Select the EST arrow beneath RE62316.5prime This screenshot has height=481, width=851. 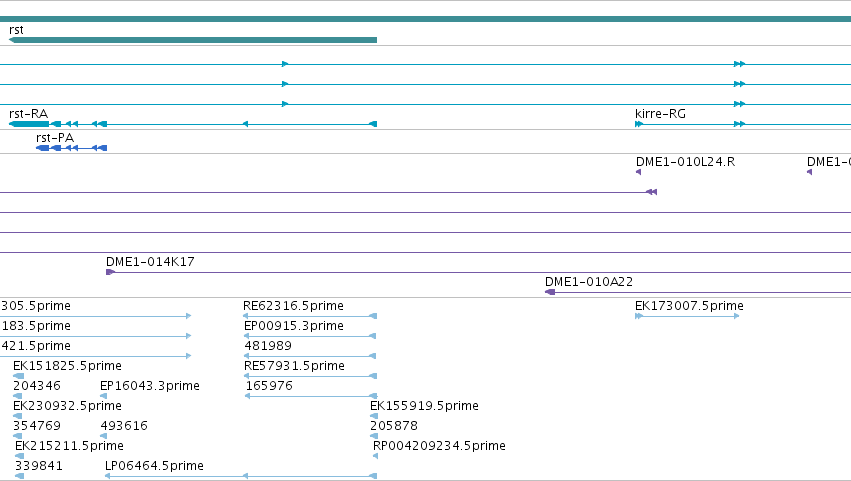click(x=310, y=316)
